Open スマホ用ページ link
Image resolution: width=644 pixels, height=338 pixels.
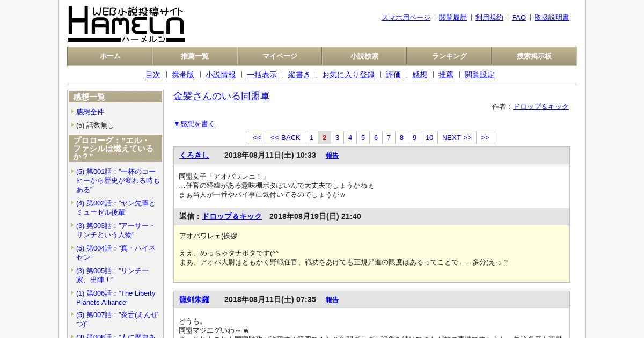pos(406,17)
